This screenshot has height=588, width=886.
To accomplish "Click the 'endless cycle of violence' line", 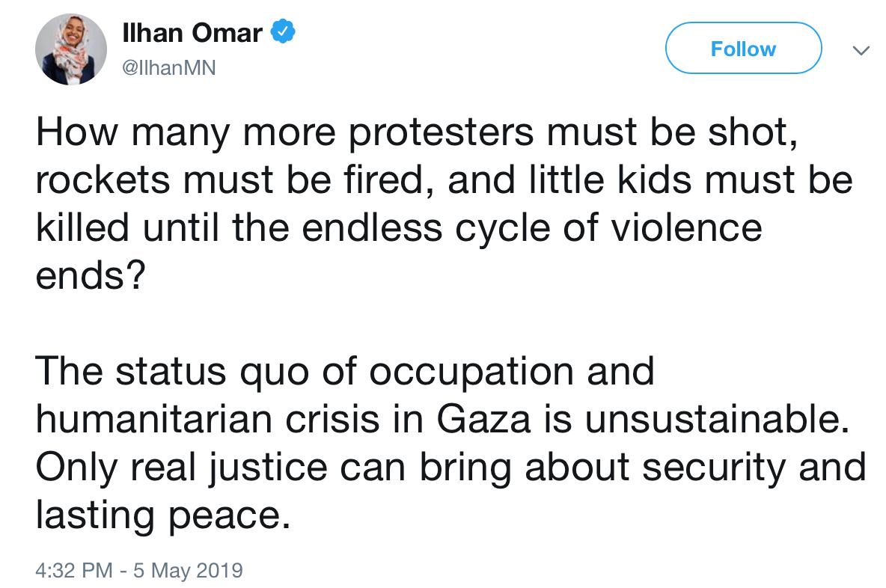I will point(399,230).
